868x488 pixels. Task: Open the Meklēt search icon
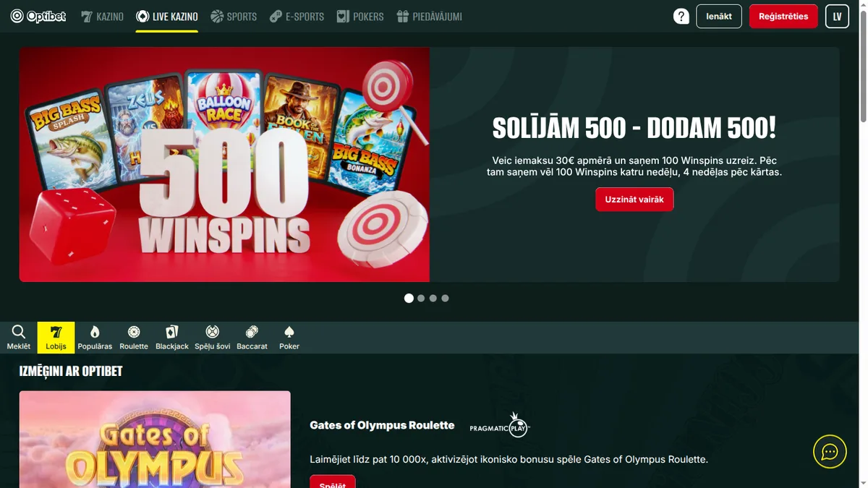click(19, 337)
